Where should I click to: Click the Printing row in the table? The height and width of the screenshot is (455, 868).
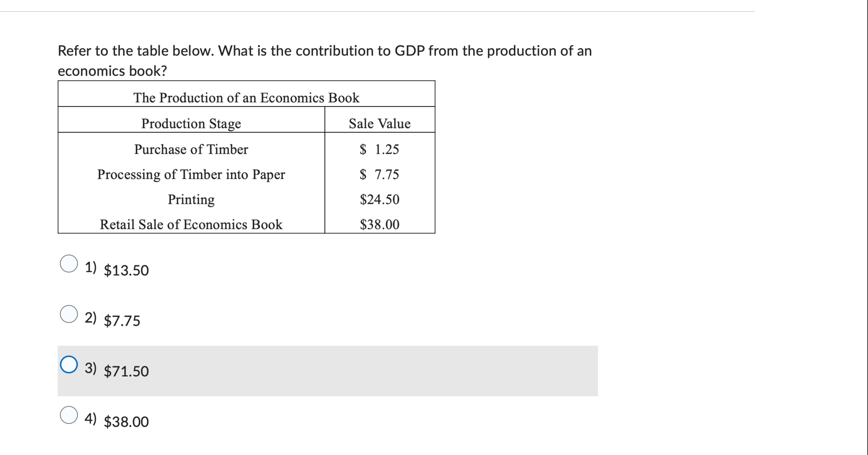pos(191,199)
